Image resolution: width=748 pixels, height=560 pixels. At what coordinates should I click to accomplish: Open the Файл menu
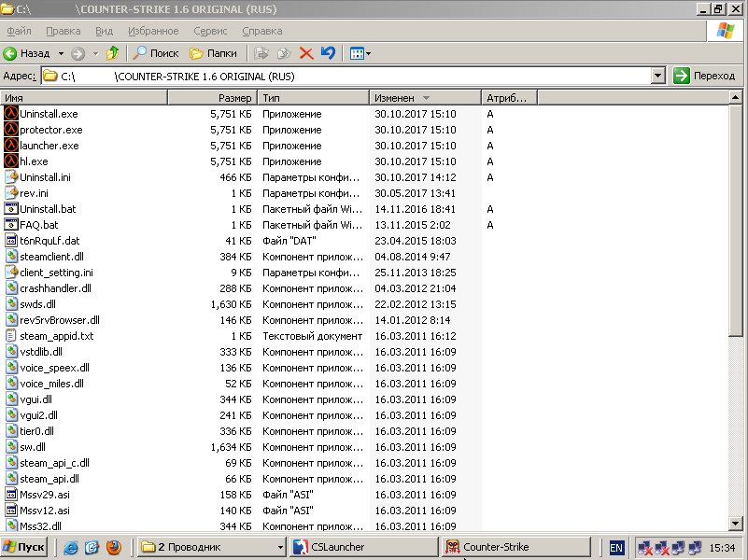[x=19, y=31]
